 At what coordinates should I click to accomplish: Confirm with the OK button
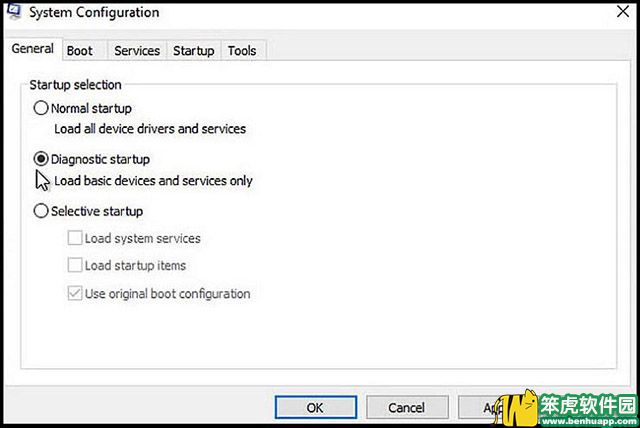(316, 407)
